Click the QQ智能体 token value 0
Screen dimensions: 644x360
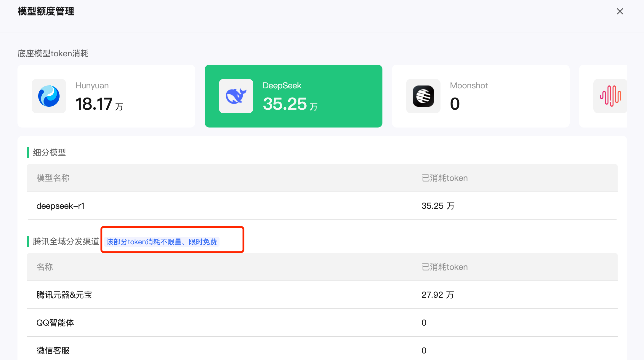(x=424, y=323)
